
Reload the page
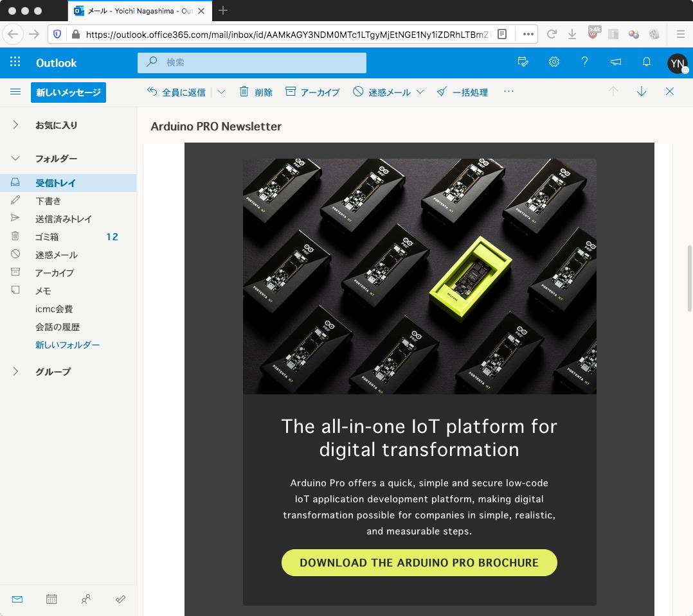pos(551,34)
